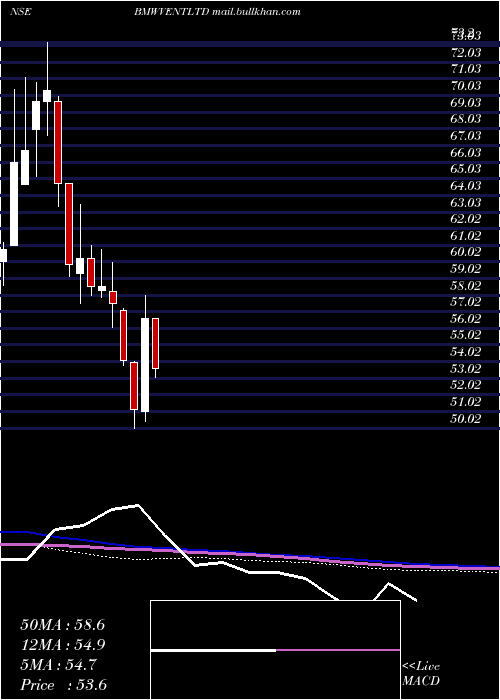500x700 pixels.
Task: Click the 58.02 price axis label
Action: click(466, 286)
